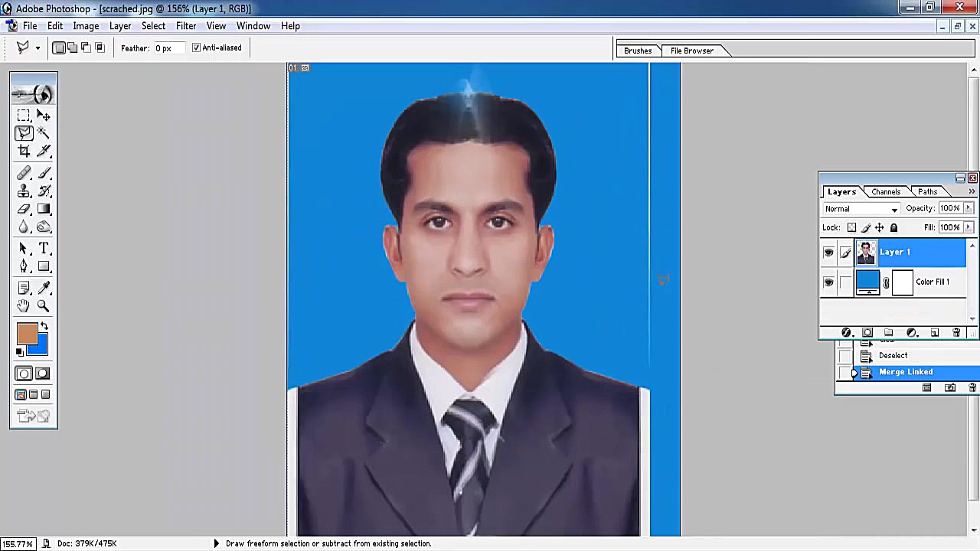Hide Color Fill 1 layer visibility

click(828, 282)
